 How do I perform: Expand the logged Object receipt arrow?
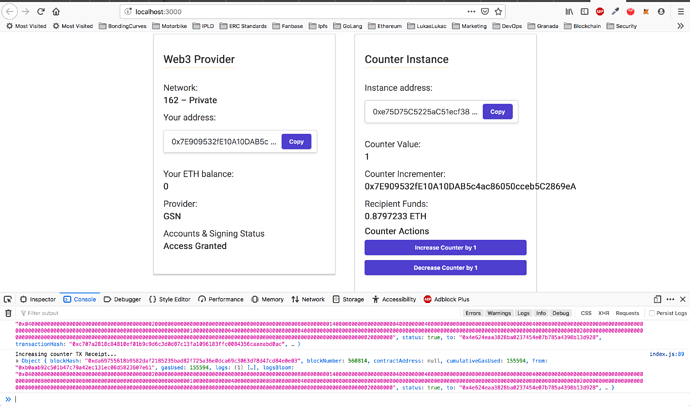click(17, 361)
